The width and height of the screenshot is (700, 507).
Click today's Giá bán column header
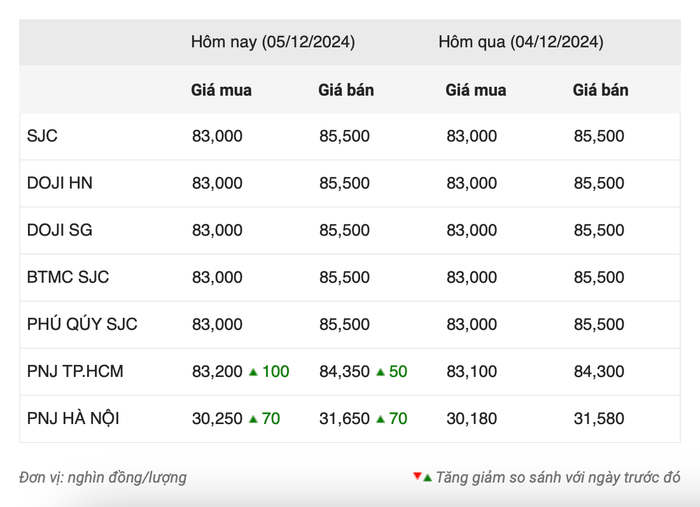point(346,90)
